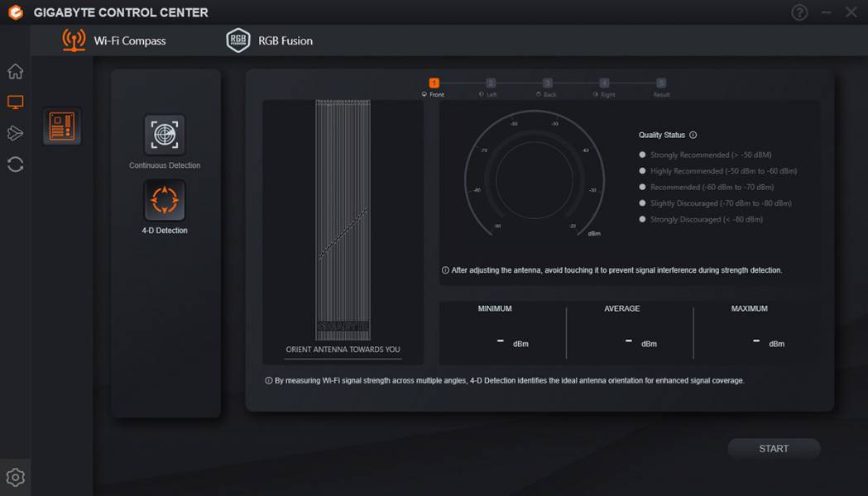The height and width of the screenshot is (496, 868).
Task: Switch to the RGB Fusion tab
Action: point(269,41)
